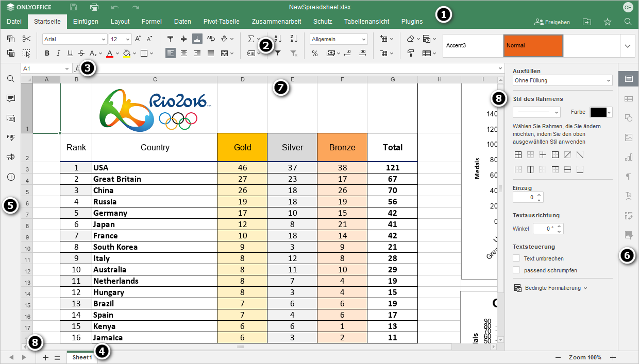
Task: Open Chart settings in the right sidebar
Action: (x=629, y=157)
